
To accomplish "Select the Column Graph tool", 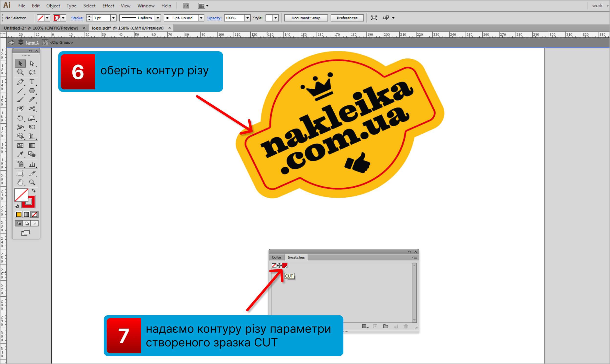I will [32, 164].
